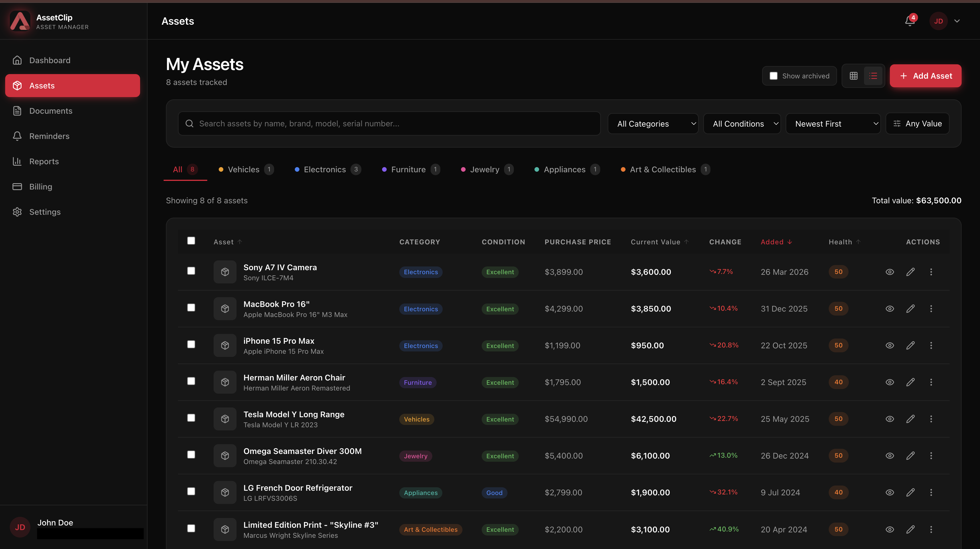This screenshot has width=980, height=549.
Task: Select the Tesla Model Y row checkbox
Action: pos(191,418)
